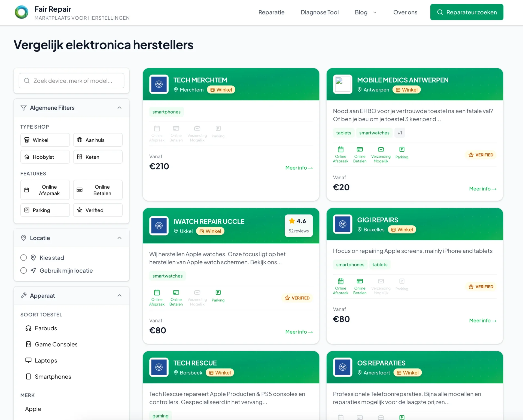
Task: Click the Fair Repair logo icon
Action: coord(22,12)
